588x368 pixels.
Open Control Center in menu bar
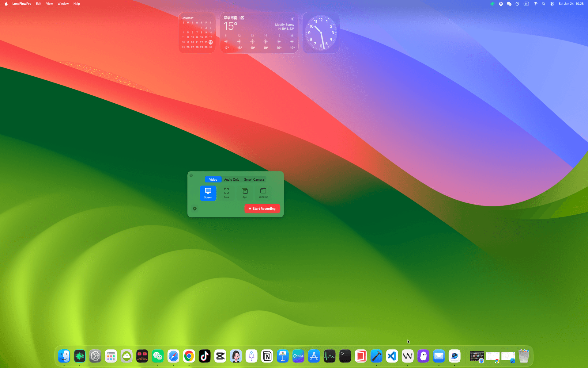[552, 4]
